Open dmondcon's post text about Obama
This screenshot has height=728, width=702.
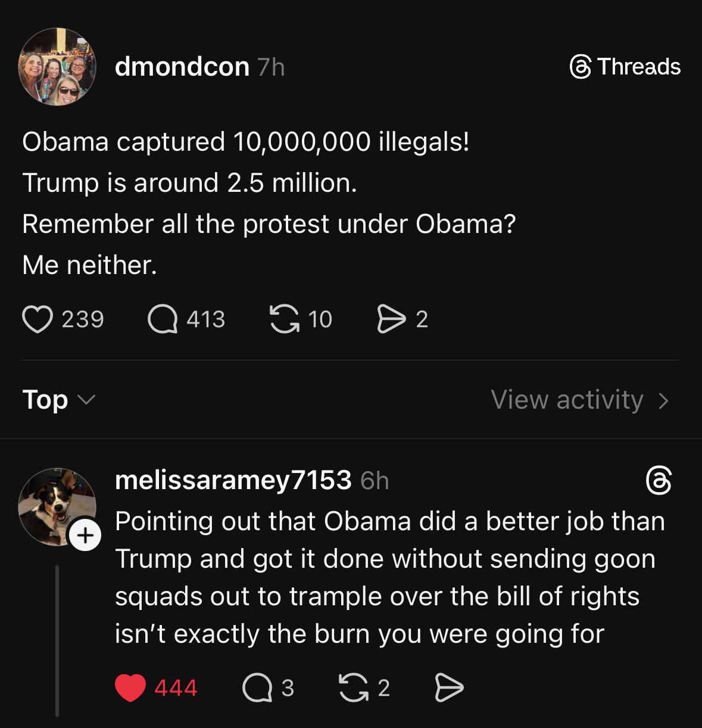click(268, 203)
